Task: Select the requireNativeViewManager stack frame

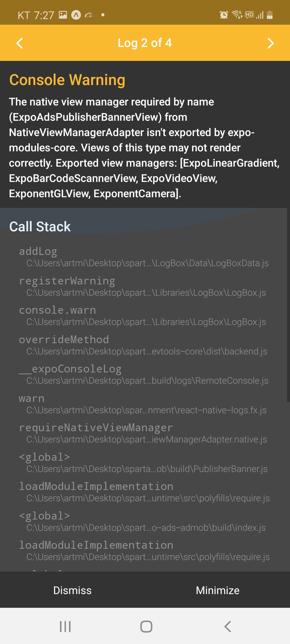Action: point(144,433)
